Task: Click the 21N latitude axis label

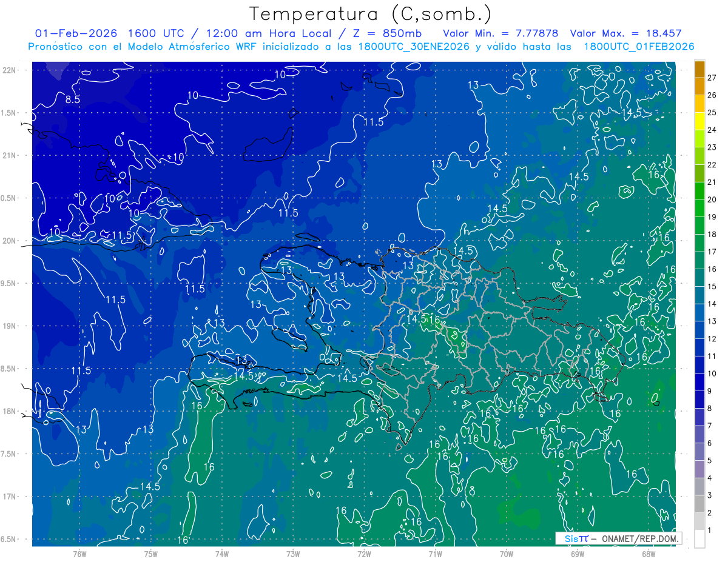Action: point(10,155)
